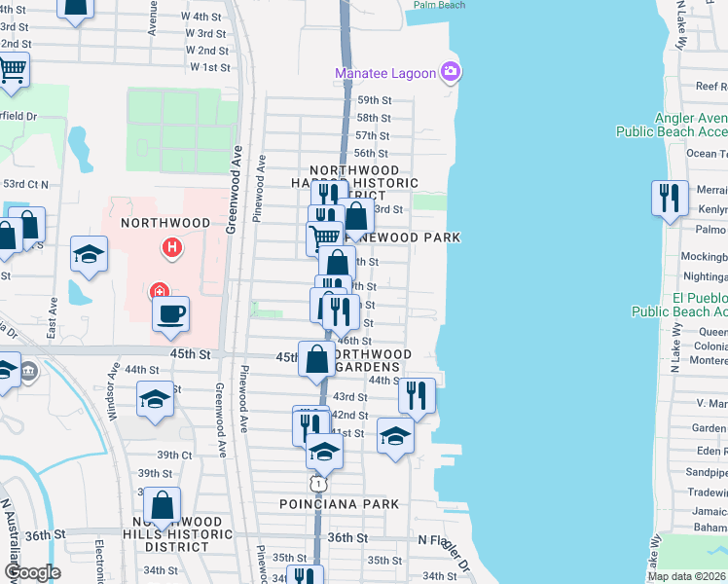Click the PINEWOOD PARK label

tap(404, 237)
